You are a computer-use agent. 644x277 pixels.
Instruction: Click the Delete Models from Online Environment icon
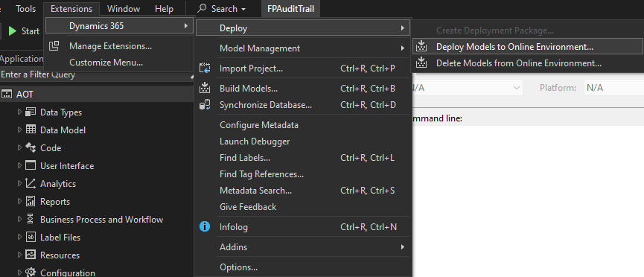coord(421,63)
